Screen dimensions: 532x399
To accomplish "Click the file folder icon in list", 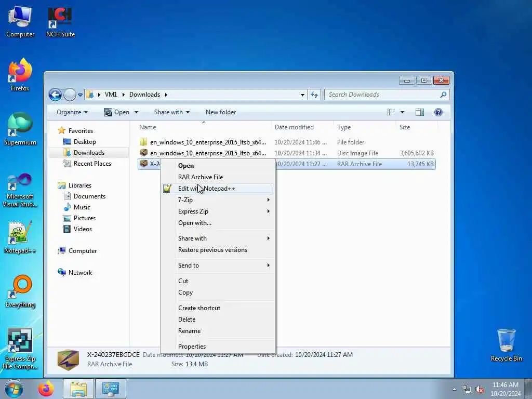I will [x=143, y=142].
